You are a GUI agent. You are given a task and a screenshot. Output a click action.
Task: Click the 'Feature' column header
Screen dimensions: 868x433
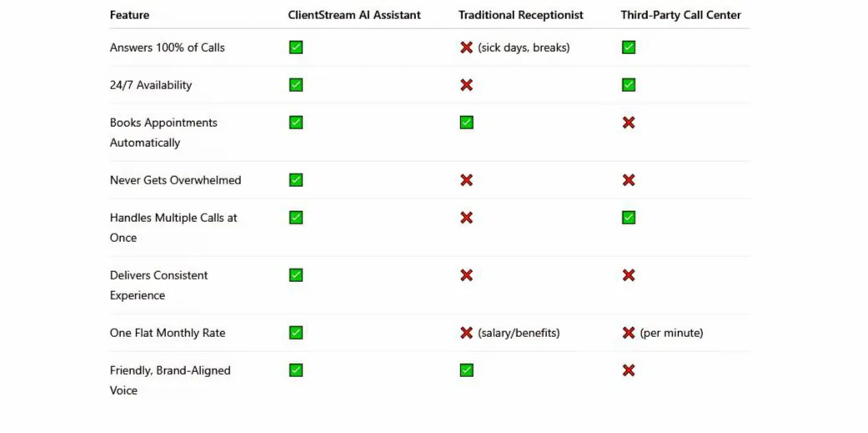click(129, 15)
